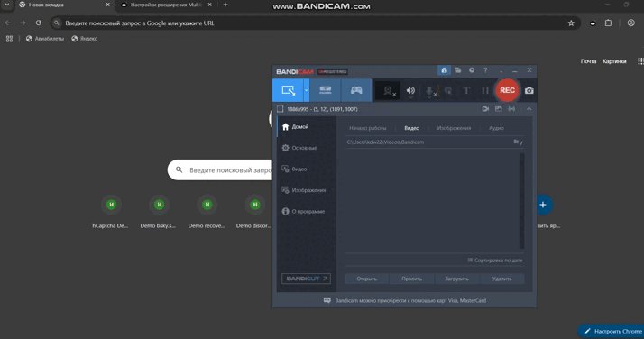Open hCaptcha De... shortcut tile
Screen dimensions: 644x339
click(x=111, y=212)
